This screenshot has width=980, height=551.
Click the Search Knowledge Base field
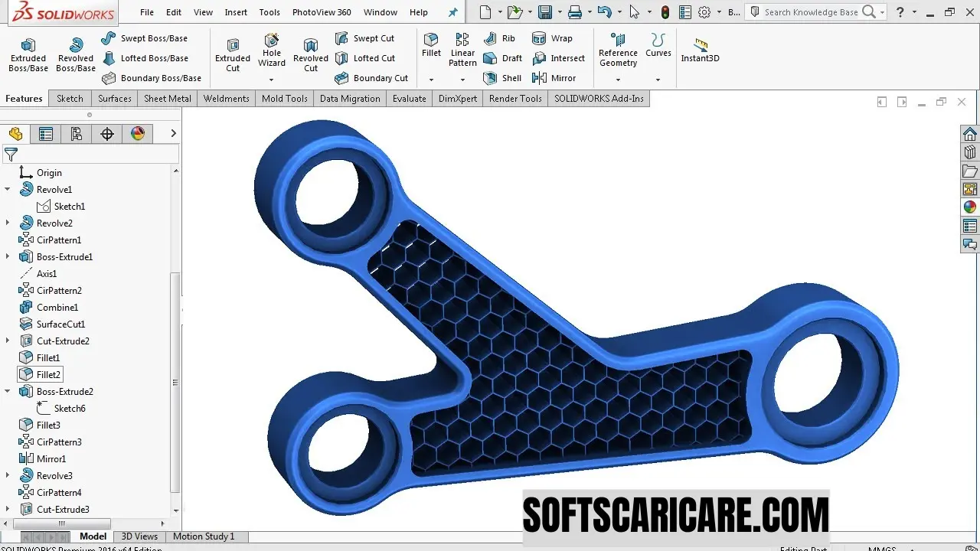[811, 12]
